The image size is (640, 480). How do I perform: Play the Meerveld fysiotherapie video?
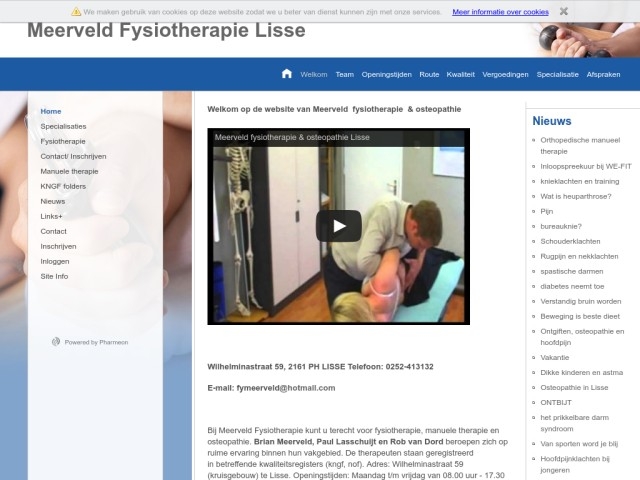(338, 226)
